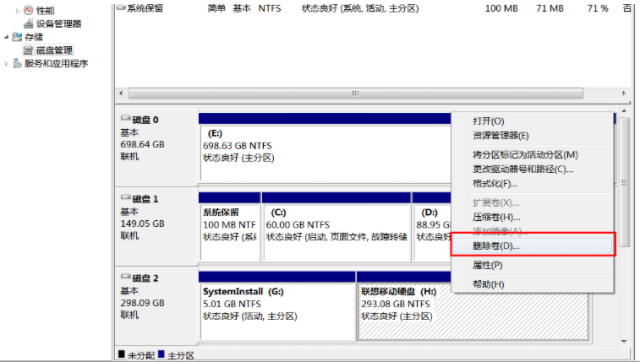Click the 71 MB free space cell
The width and height of the screenshot is (641, 362).
[550, 8]
